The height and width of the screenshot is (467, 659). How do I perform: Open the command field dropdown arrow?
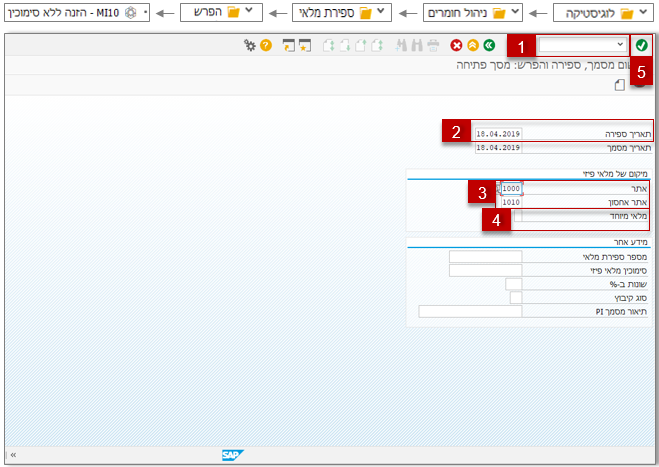point(620,45)
